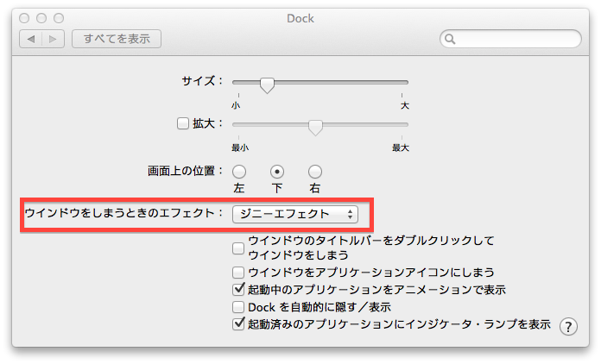Click the red close window button
The height and width of the screenshot is (364, 601).
[x=24, y=18]
